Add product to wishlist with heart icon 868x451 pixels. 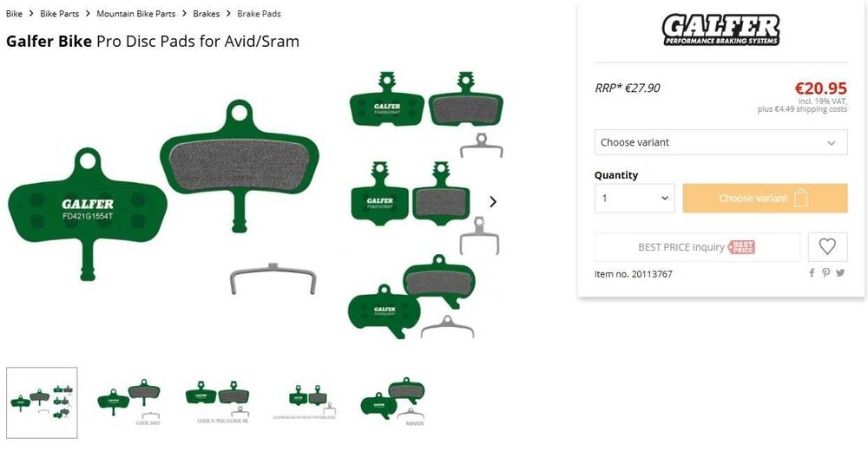pyautogui.click(x=827, y=247)
